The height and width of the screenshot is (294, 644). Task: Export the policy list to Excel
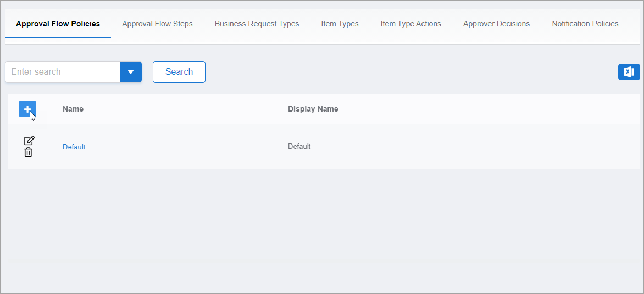(629, 72)
